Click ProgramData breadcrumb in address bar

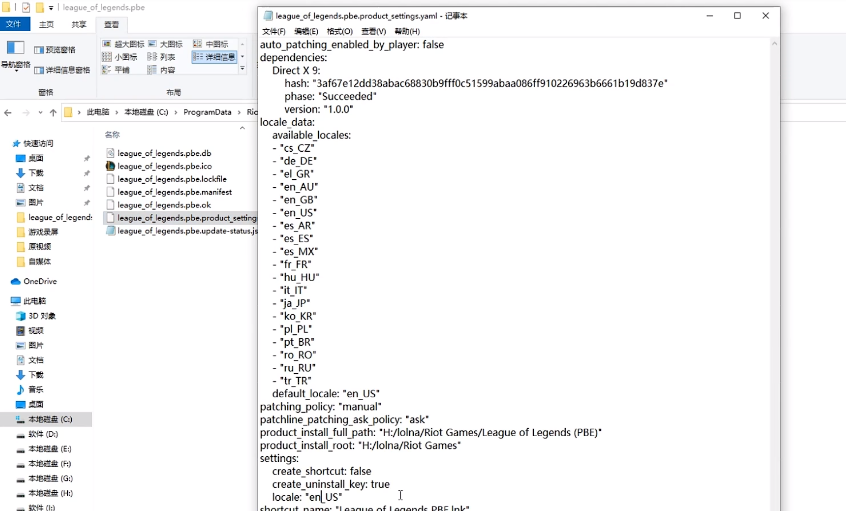point(207,112)
